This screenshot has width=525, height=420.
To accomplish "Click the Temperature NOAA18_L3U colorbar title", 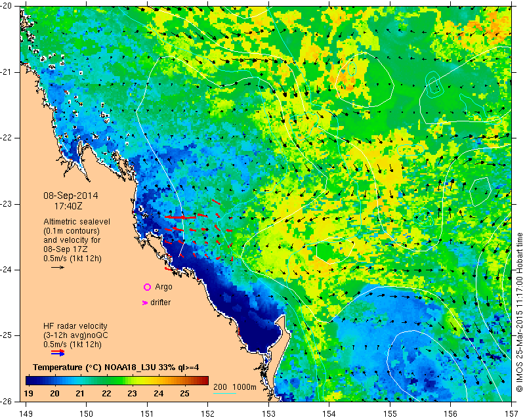I will [116, 367].
